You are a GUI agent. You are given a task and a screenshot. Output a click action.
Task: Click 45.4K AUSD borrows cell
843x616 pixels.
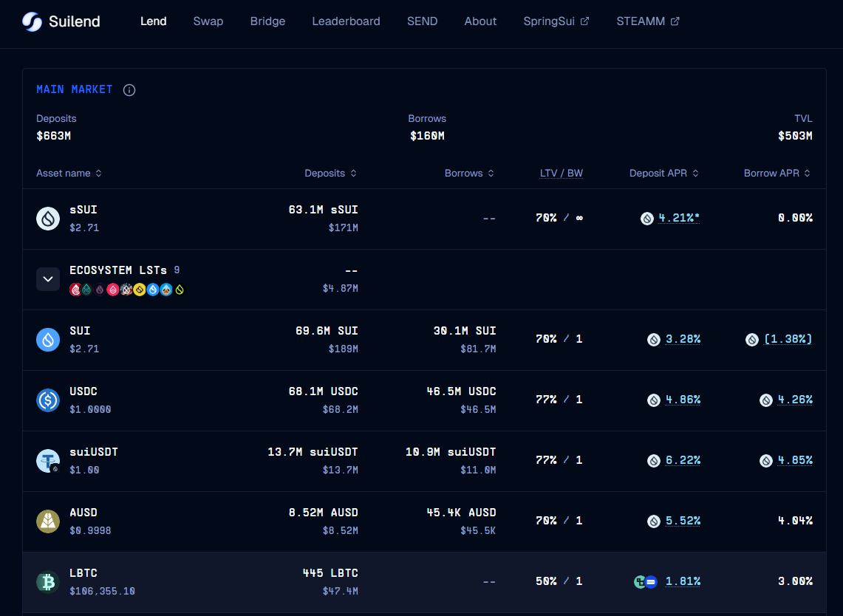(461, 513)
